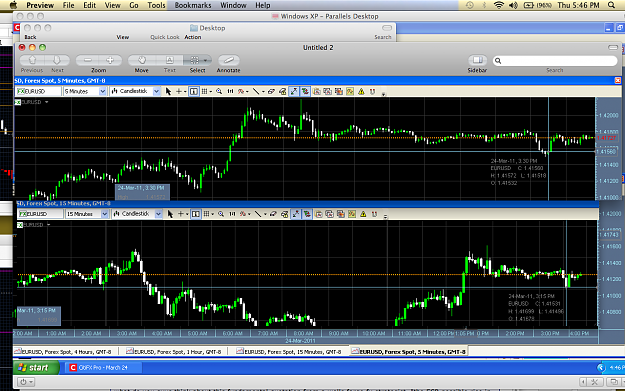Click magnet snap icon in 5 Minutes chart toolbar
The image size is (625, 391).
[x=372, y=91]
